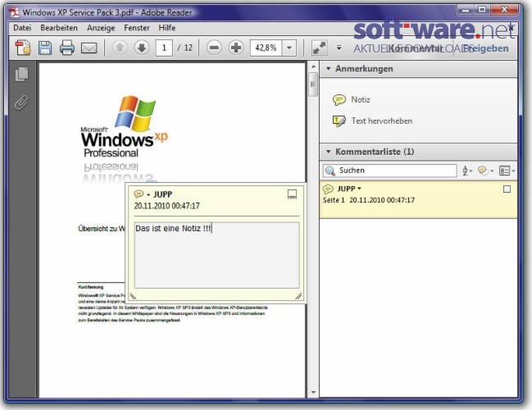Viewport: 532px width, 410px height.
Task: Click the create PDF online toolbar icon
Action: (23, 48)
